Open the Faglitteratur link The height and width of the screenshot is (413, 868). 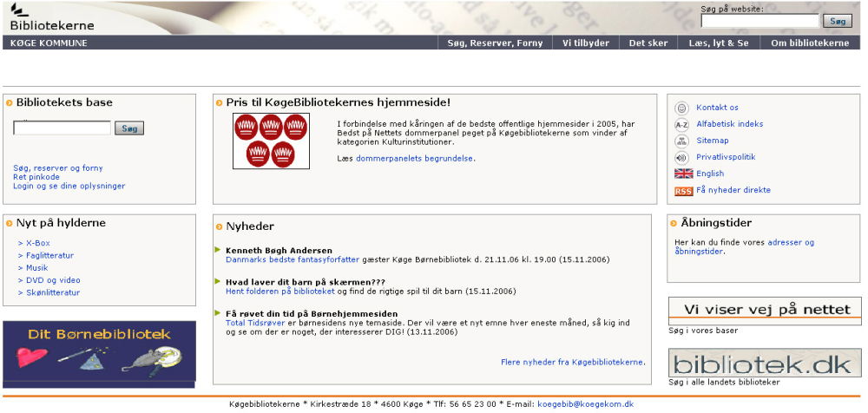[49, 256]
